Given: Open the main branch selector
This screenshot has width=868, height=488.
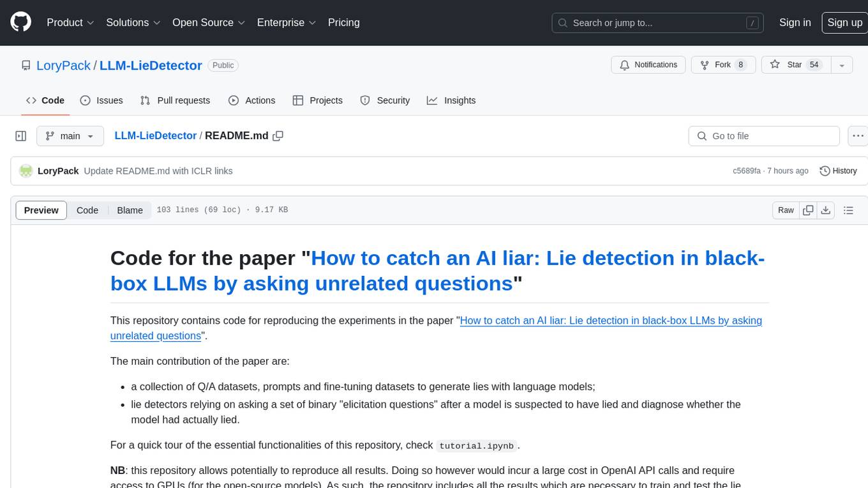Looking at the screenshot, I should (70, 136).
